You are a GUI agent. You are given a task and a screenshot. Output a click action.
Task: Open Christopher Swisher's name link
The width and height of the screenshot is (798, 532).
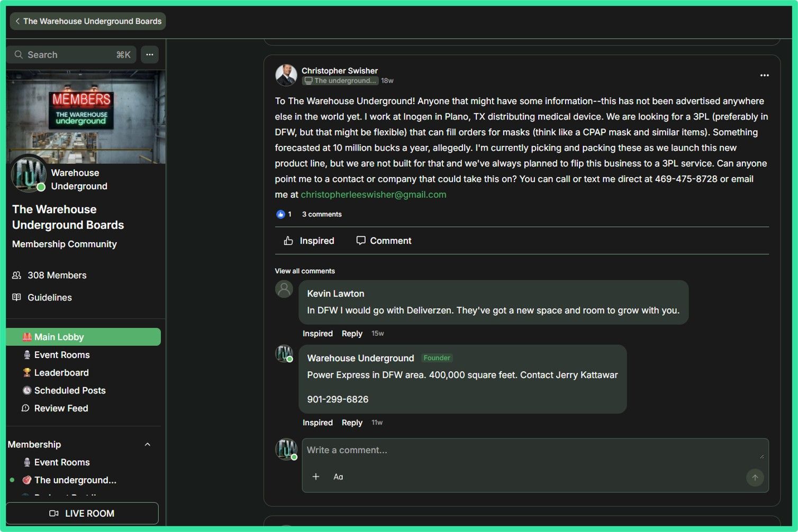click(x=340, y=70)
